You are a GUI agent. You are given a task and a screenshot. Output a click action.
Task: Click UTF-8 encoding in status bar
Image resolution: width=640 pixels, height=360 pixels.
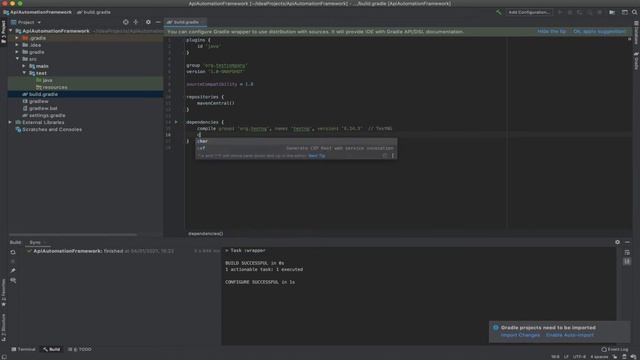coord(579,357)
